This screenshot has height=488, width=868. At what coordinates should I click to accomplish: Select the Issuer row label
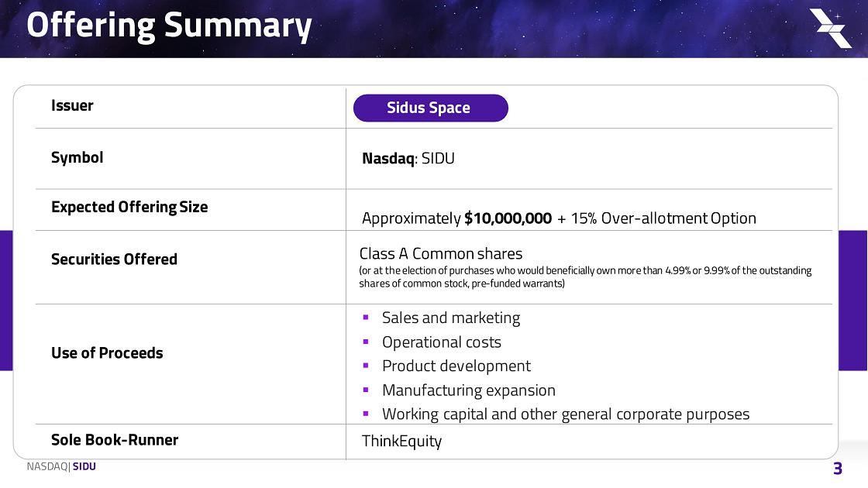[x=72, y=106]
